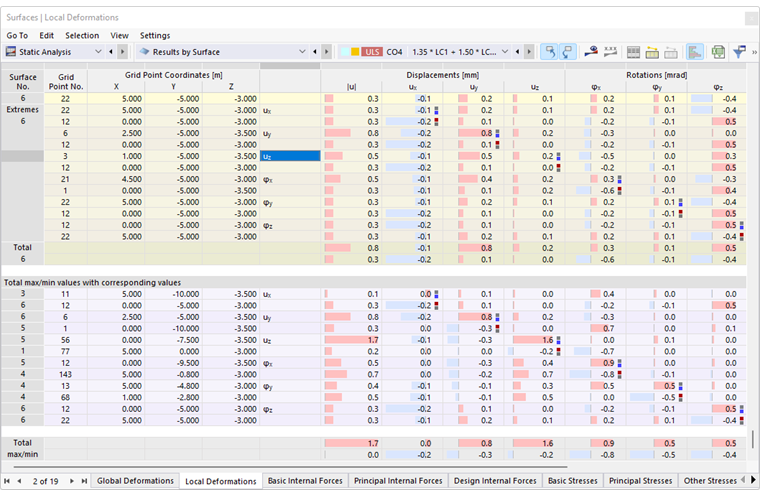Image resolution: width=760 pixels, height=496 pixels.
Task: Select next load combination arrow
Action: click(529, 51)
